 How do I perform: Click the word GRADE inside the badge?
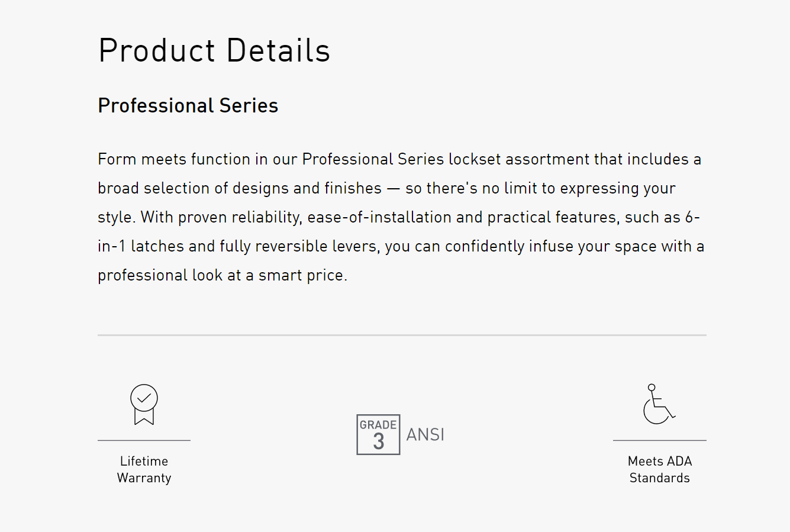[378, 425]
